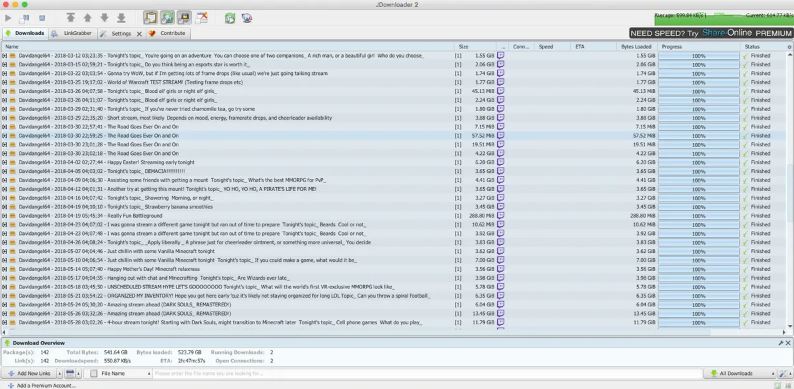Expand the Happy Easter package
Screen dimensions: 794x389
[5, 163]
